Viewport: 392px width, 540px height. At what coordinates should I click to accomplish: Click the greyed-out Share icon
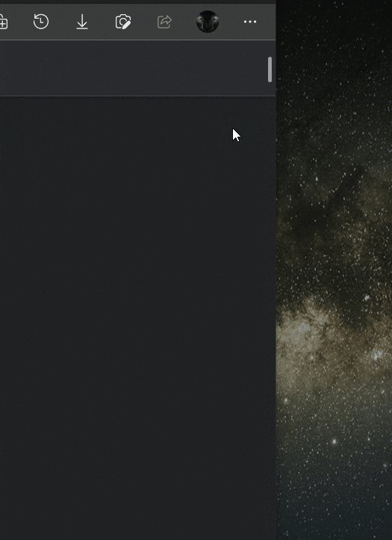click(164, 22)
